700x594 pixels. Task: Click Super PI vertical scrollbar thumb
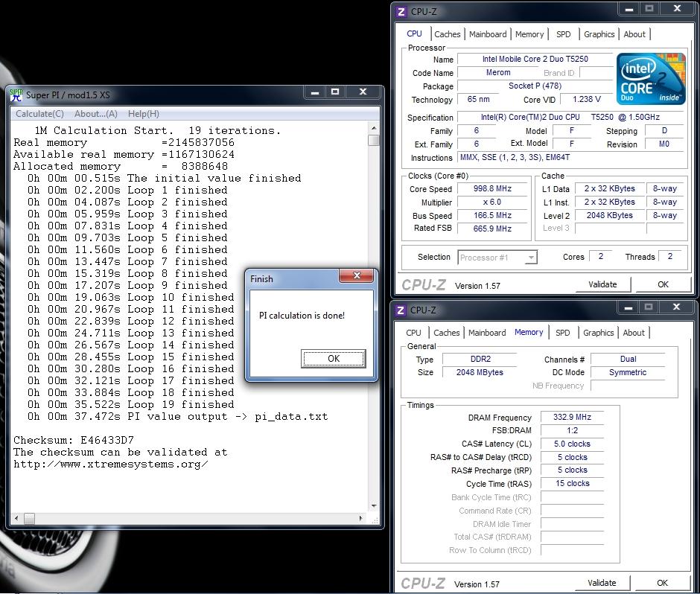click(374, 140)
